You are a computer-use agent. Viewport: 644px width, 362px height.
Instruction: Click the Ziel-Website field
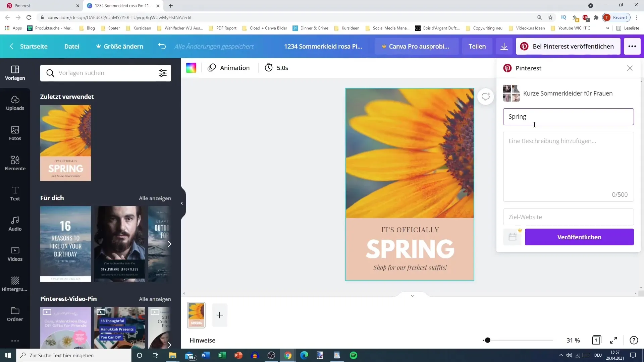[568, 217]
